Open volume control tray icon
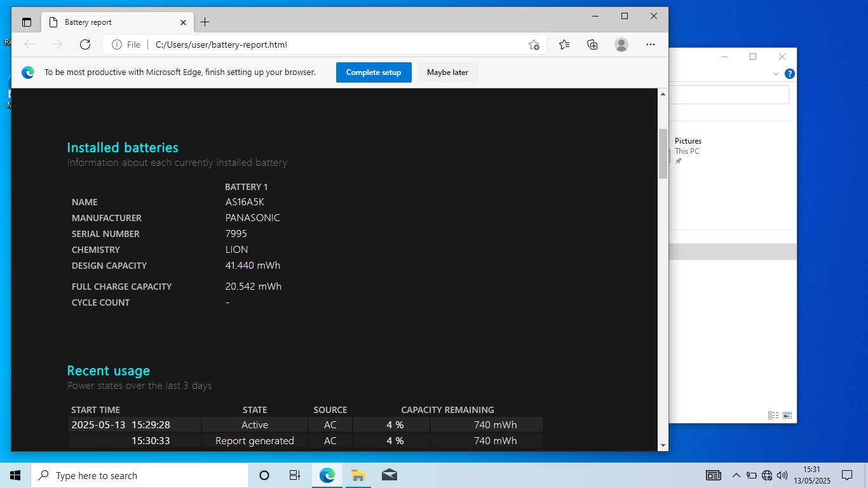 click(782, 475)
